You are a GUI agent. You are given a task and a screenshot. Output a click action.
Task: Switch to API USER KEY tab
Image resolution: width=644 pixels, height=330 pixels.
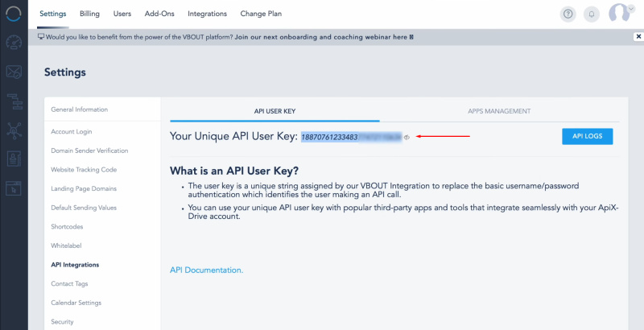(x=275, y=111)
